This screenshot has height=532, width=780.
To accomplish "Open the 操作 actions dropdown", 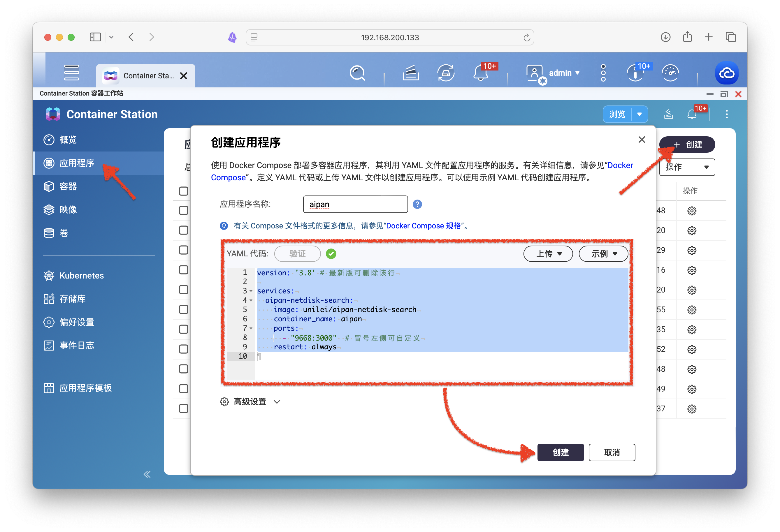I will pyautogui.click(x=687, y=167).
